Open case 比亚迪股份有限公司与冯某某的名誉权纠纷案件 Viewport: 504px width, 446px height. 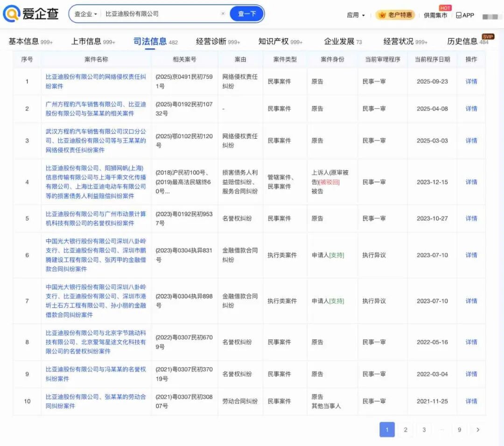coord(96,374)
